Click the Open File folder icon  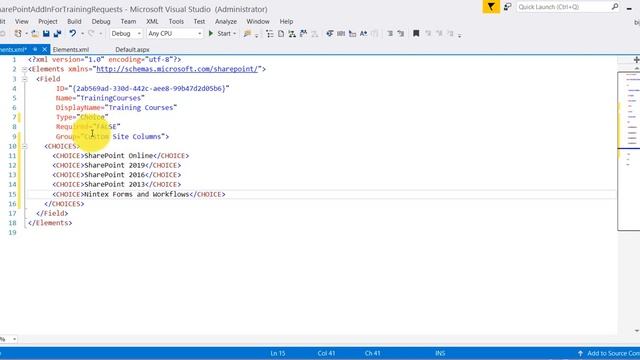tap(35, 33)
